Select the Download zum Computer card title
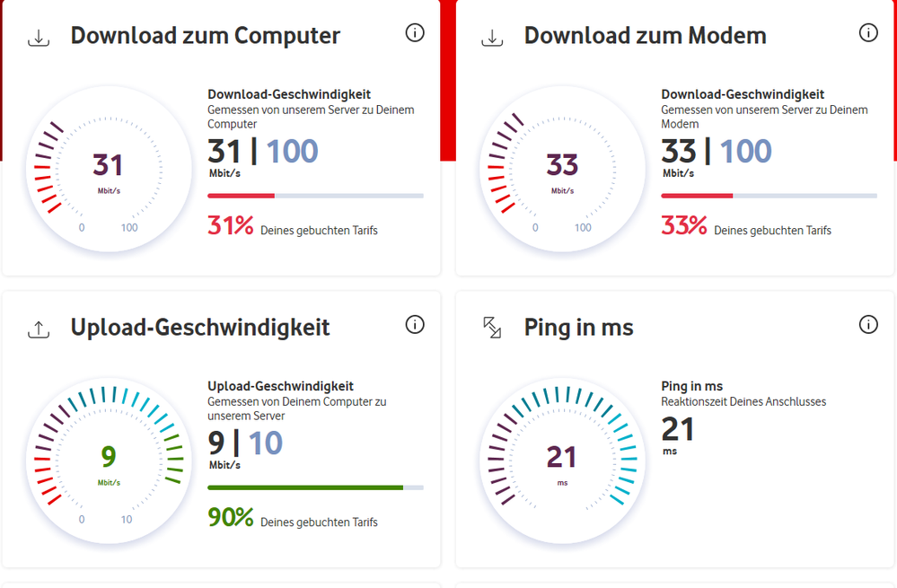The image size is (897, 588). [x=205, y=36]
